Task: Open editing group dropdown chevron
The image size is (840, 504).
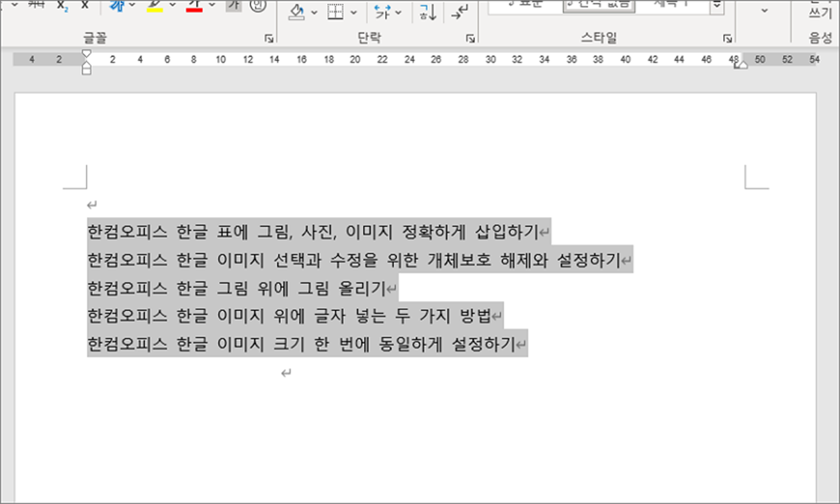Action: [x=764, y=10]
